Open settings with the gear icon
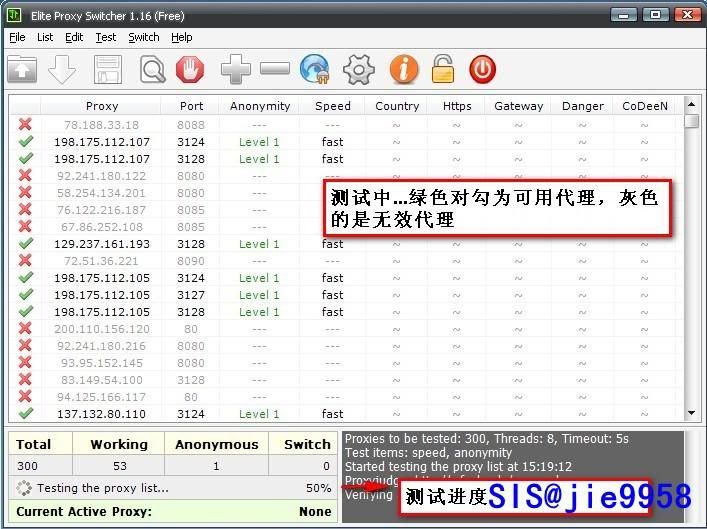The width and height of the screenshot is (707, 529). pyautogui.click(x=359, y=69)
